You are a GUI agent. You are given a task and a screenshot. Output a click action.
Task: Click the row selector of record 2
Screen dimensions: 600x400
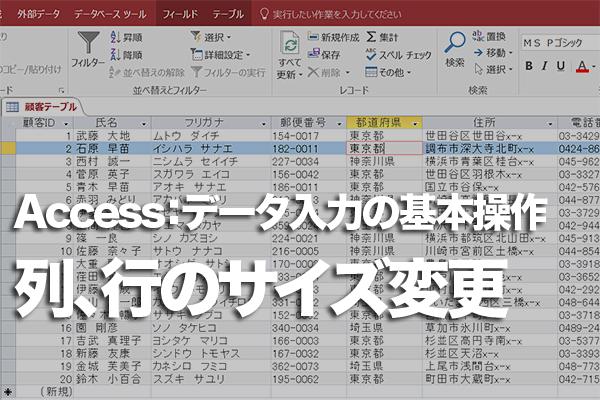click(8, 149)
